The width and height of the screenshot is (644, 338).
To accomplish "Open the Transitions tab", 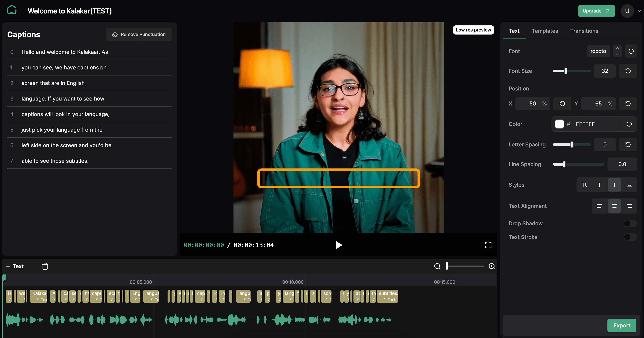I will coord(584,31).
